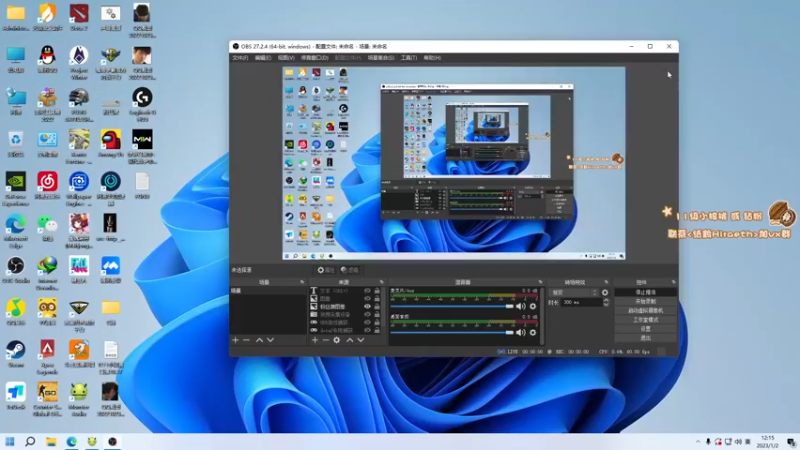Open the desktop audio channel gear settings
The width and height of the screenshot is (800, 450).
click(533, 332)
